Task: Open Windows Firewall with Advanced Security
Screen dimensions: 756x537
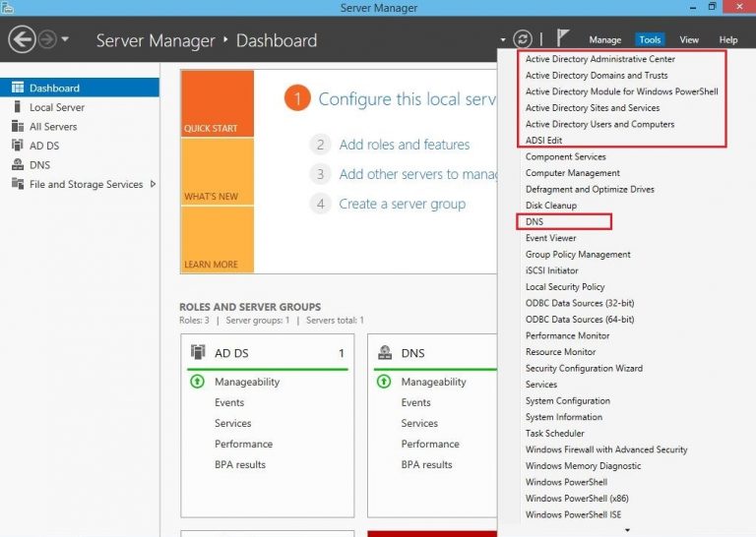Action: pos(606,449)
